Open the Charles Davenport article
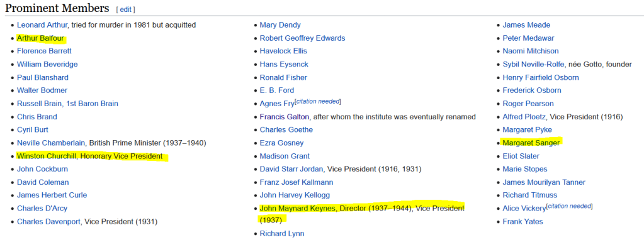The image size is (644, 240). point(49,222)
